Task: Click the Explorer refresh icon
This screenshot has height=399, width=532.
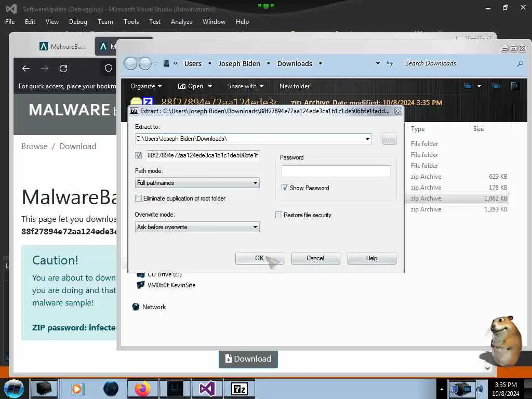Action: (x=390, y=63)
